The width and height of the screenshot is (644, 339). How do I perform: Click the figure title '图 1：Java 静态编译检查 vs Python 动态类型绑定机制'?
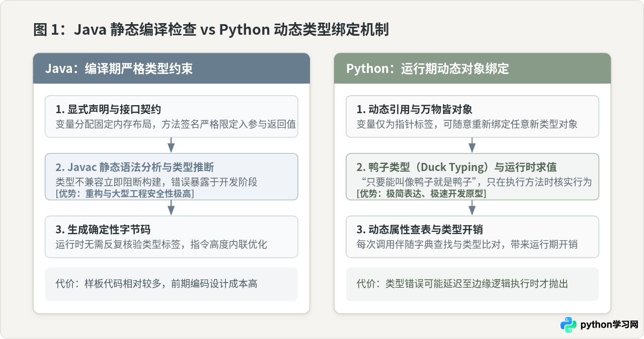coord(211,30)
